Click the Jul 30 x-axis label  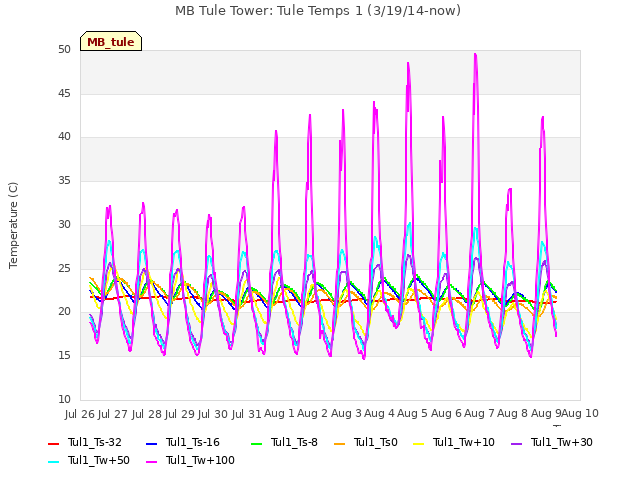pos(213,414)
